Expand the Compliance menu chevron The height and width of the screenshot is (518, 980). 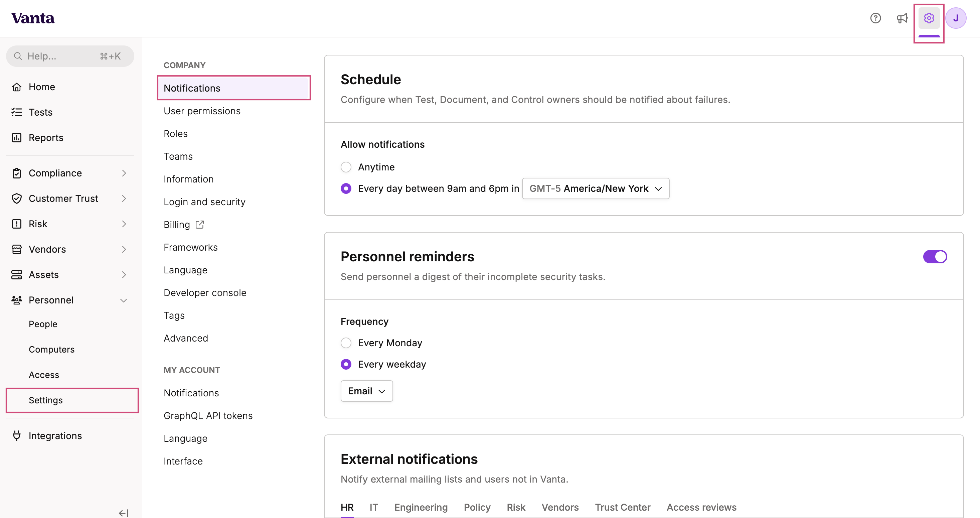[124, 173]
